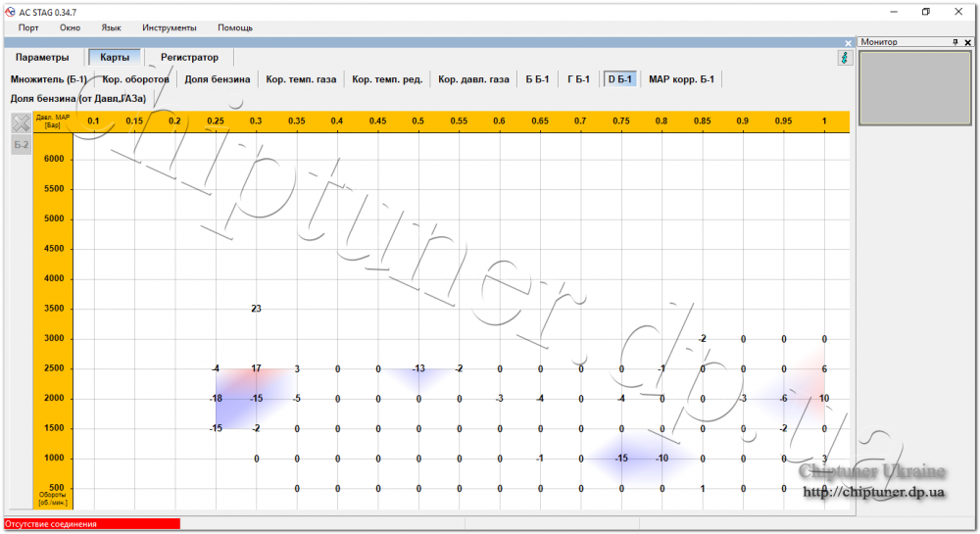Open the Окно menu
This screenshot has height=534, width=980.
pos(70,27)
